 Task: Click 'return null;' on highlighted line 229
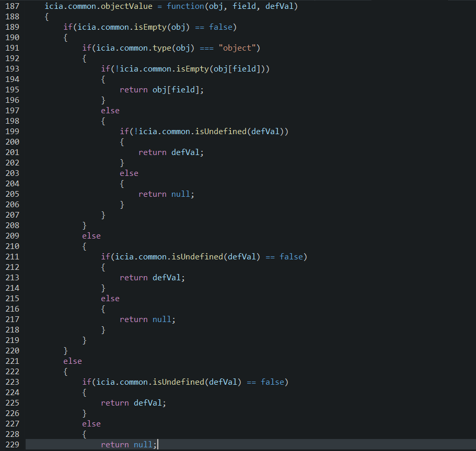coord(129,445)
